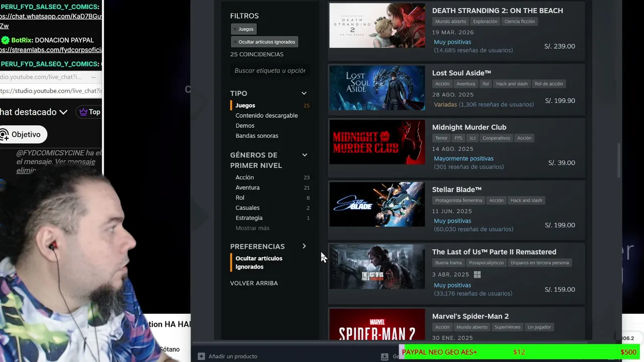Click Añadir un producto
This screenshot has height=362, width=644.
point(232,356)
